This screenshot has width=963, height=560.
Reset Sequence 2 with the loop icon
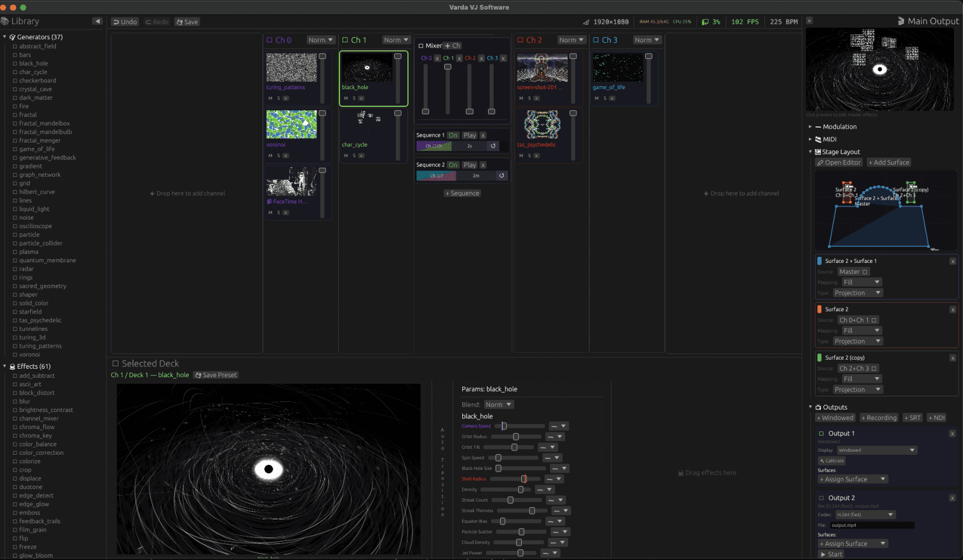click(x=501, y=176)
